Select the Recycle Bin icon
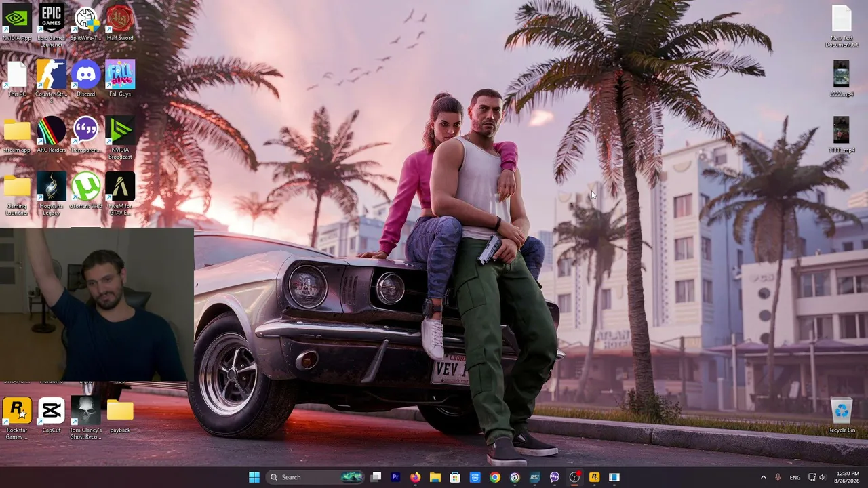This screenshot has height=488, width=868. pos(842,416)
